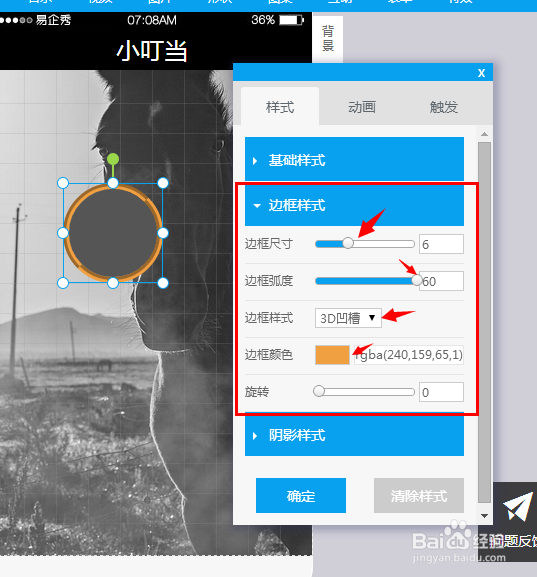Click the 边框弧度 value field showing 60
The height and width of the screenshot is (577, 537).
(441, 281)
